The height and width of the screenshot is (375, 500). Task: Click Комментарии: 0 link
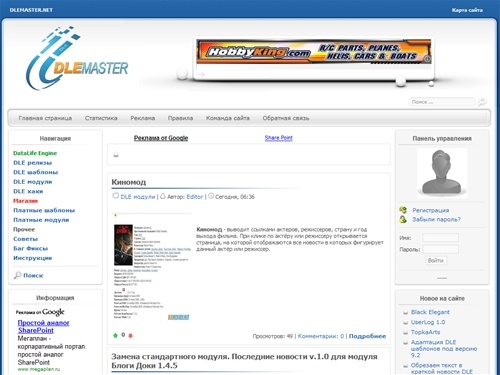point(321,336)
